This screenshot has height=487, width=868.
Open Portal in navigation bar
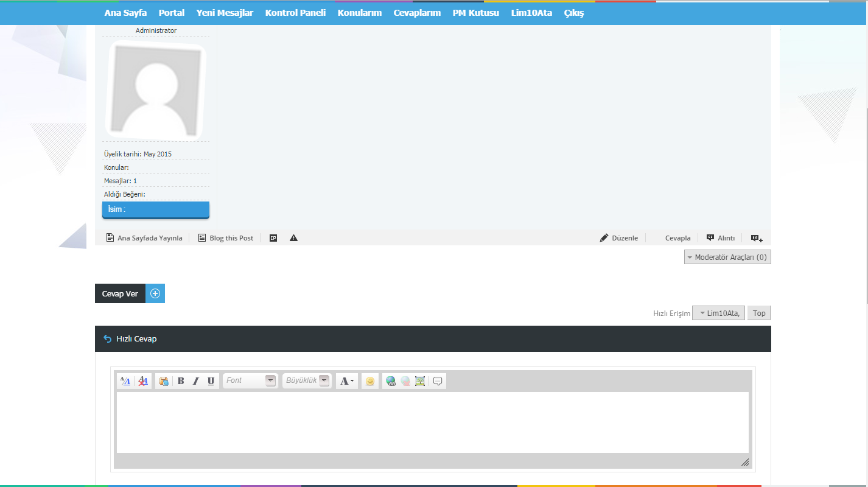click(x=172, y=13)
